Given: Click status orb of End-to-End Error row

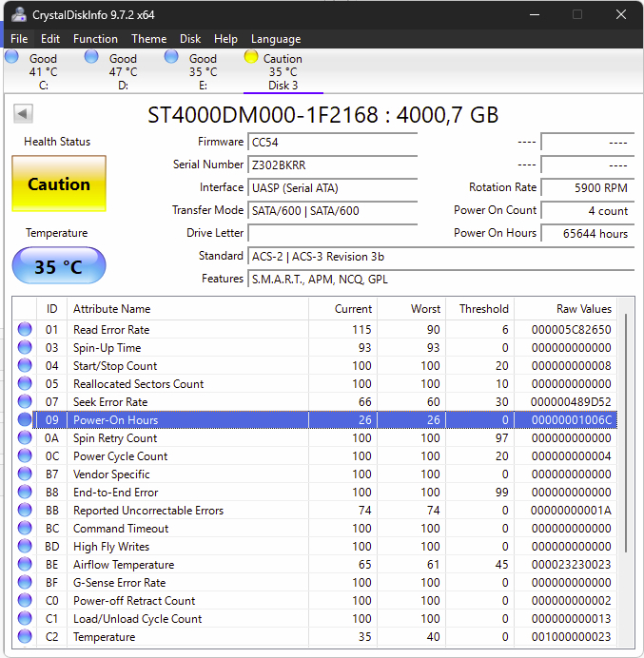Looking at the screenshot, I should 25,492.
